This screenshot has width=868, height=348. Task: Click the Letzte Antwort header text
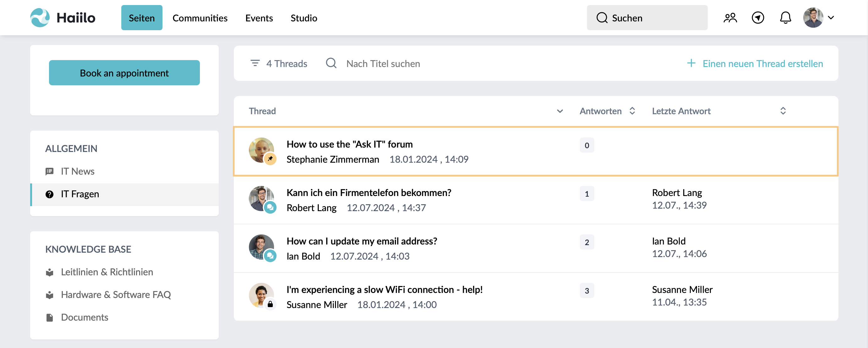[x=681, y=111]
